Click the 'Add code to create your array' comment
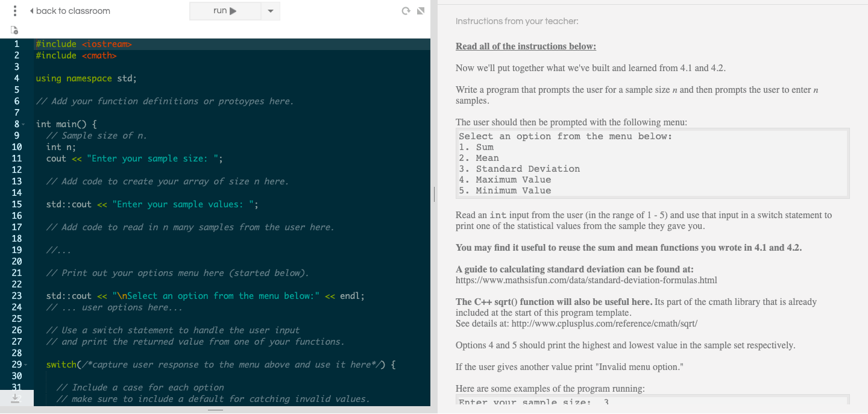 coord(168,181)
